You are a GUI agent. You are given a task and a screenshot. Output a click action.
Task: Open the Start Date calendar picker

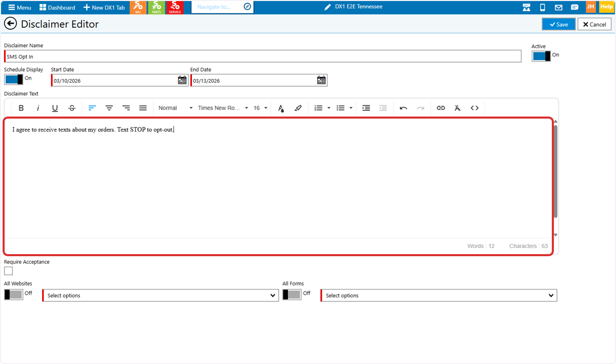[182, 80]
